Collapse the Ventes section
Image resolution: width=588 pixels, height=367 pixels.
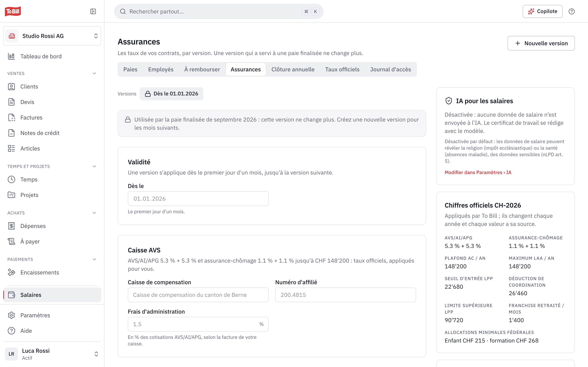pos(94,73)
